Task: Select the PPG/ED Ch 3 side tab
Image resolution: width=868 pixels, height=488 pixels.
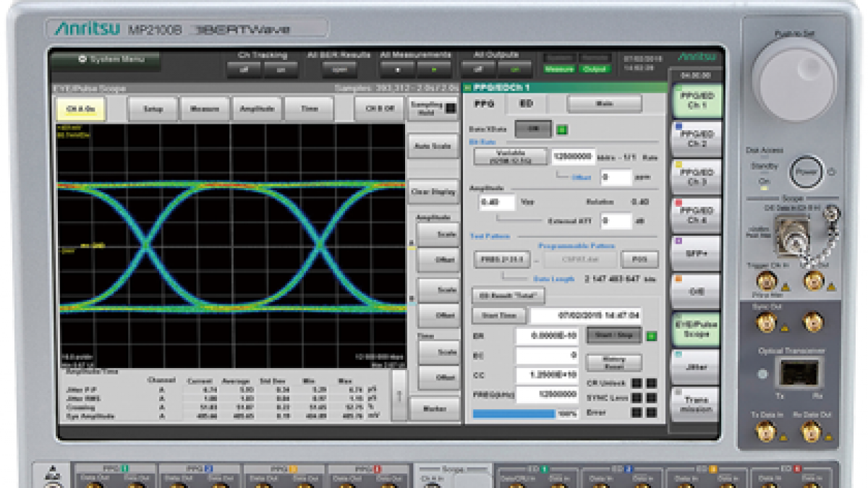Action: (697, 177)
